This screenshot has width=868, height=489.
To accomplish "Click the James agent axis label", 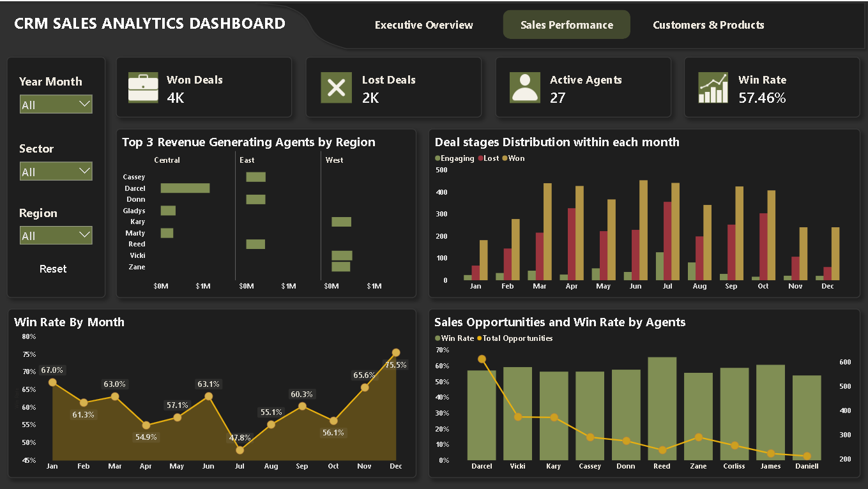I will click(x=770, y=466).
